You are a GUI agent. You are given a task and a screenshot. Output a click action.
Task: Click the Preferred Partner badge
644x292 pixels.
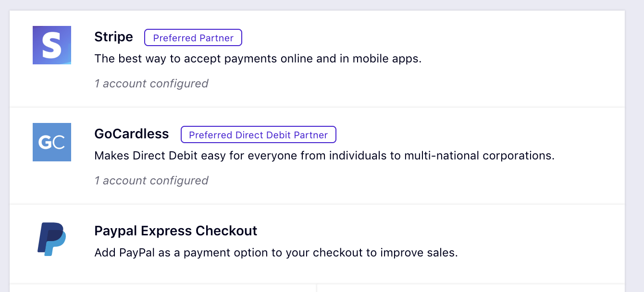(x=193, y=38)
